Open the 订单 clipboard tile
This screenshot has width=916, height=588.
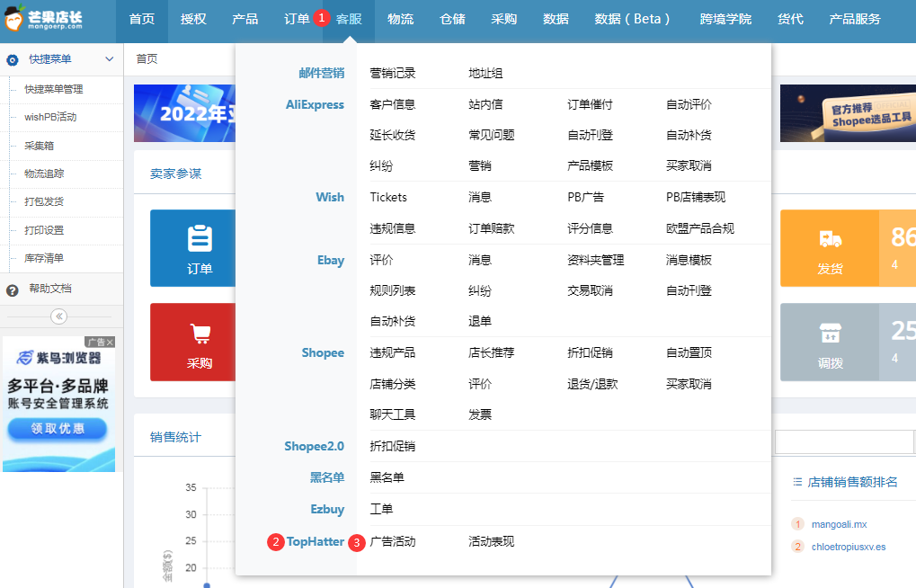coord(192,248)
